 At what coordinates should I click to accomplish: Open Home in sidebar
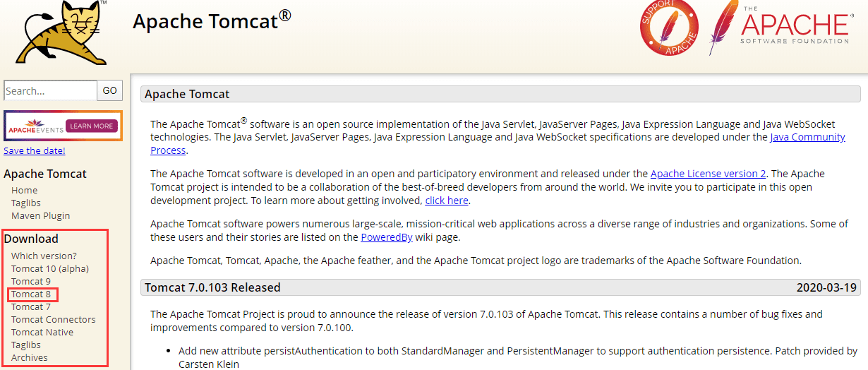click(25, 190)
